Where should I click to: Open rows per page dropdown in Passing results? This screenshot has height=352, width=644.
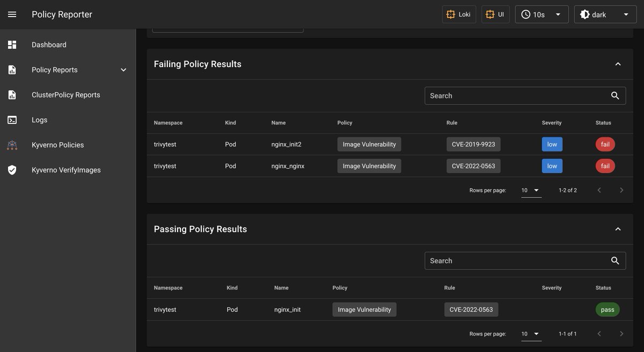pyautogui.click(x=531, y=334)
